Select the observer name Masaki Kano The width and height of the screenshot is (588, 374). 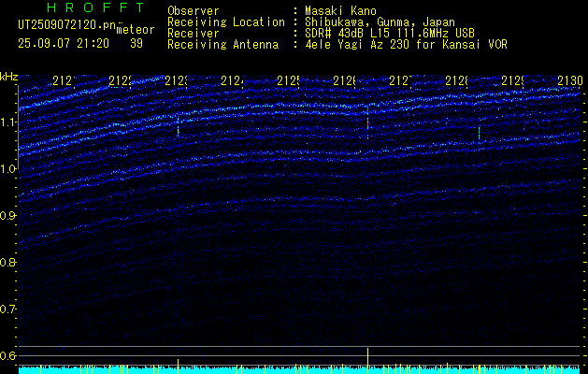pos(340,11)
